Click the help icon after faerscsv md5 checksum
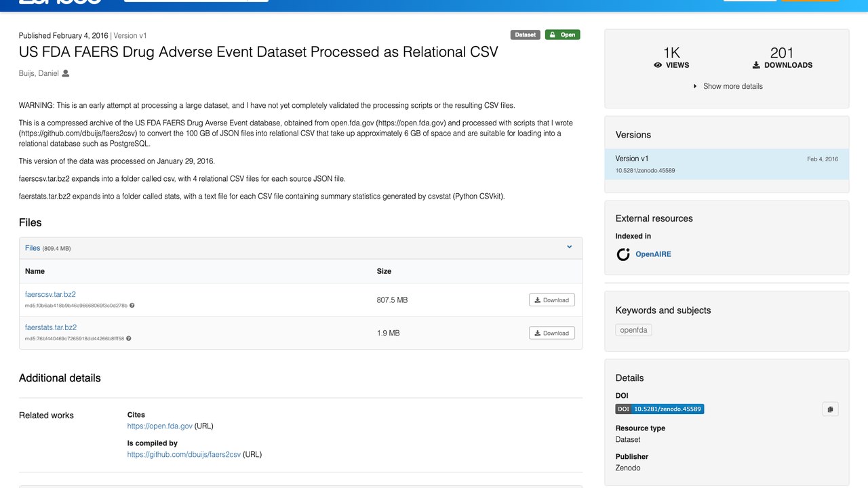868x488 pixels. point(132,306)
